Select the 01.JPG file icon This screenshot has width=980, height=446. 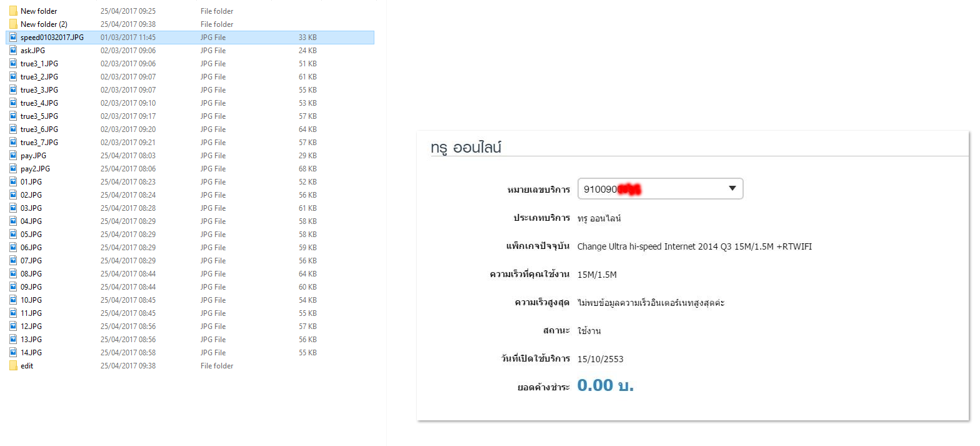coord(13,181)
